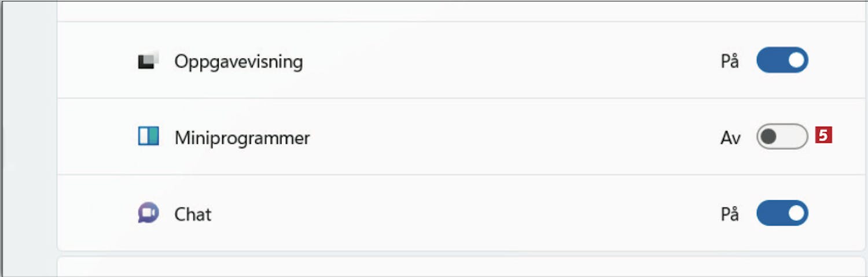Click the red number 5 badge
The height and width of the screenshot is (277, 868).
pos(823,135)
